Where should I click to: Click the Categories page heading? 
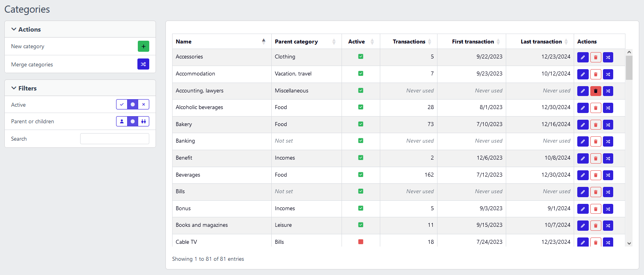(x=27, y=9)
